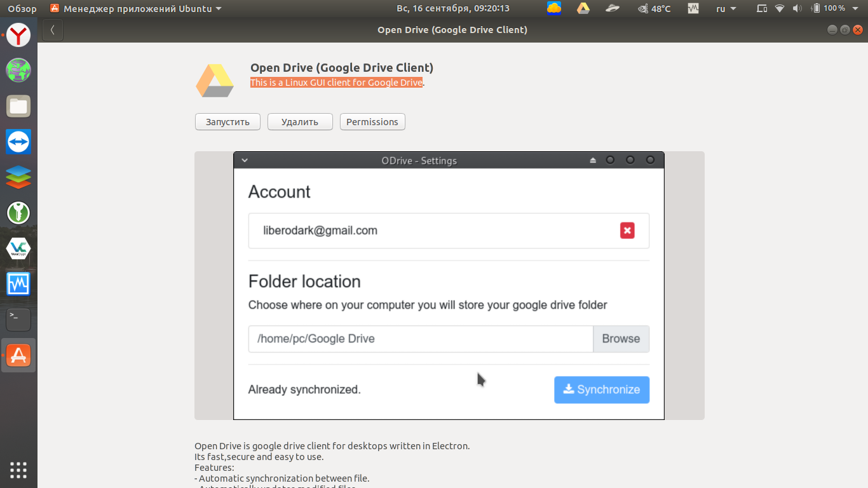
Task: Open the ONLYOFFICE layered-stack icon in the dock
Action: [18, 177]
